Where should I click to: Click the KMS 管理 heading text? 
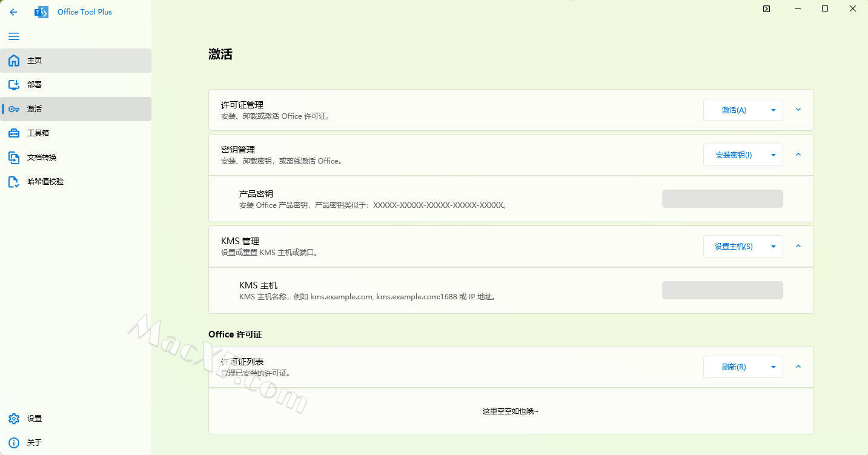pos(240,241)
